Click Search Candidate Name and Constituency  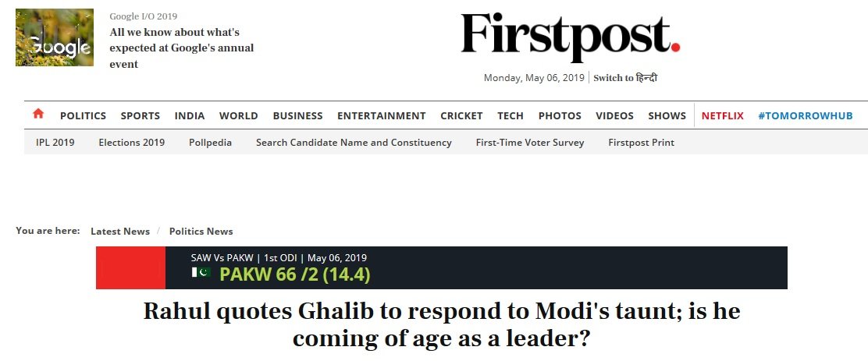(354, 143)
